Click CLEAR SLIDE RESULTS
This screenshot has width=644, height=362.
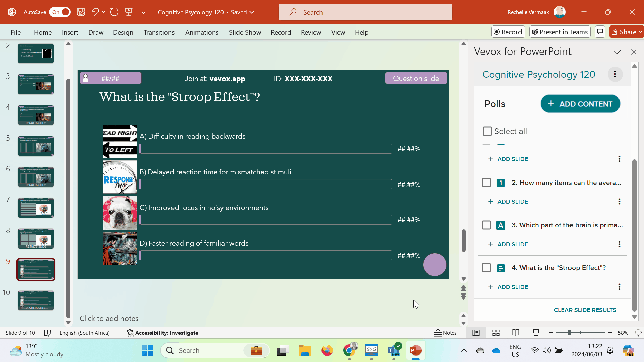coord(585,310)
